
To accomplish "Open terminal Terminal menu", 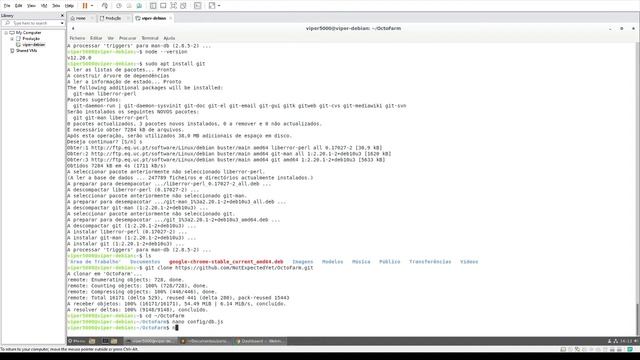I will click(150, 38).
